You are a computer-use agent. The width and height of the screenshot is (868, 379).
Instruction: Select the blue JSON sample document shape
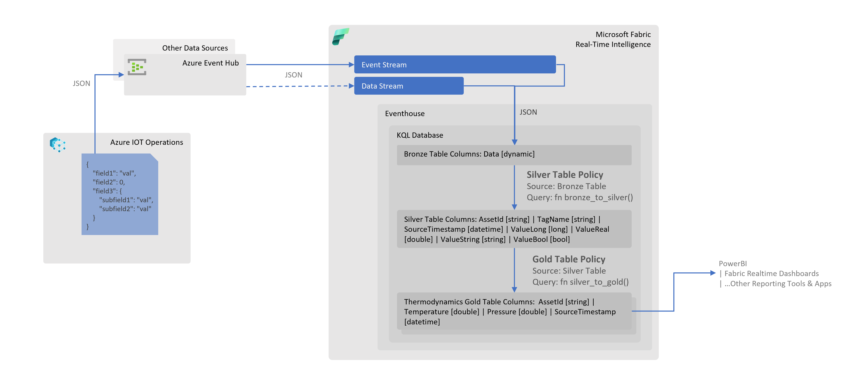click(120, 194)
